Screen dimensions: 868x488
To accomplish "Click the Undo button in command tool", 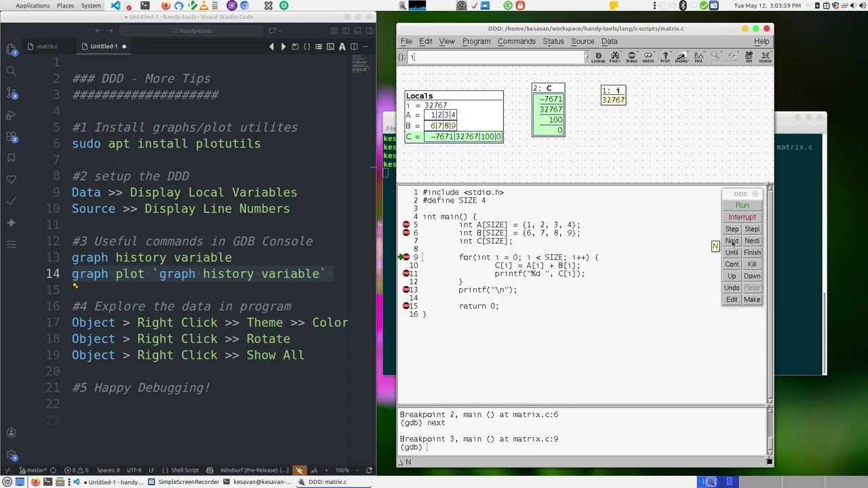I will tap(732, 287).
